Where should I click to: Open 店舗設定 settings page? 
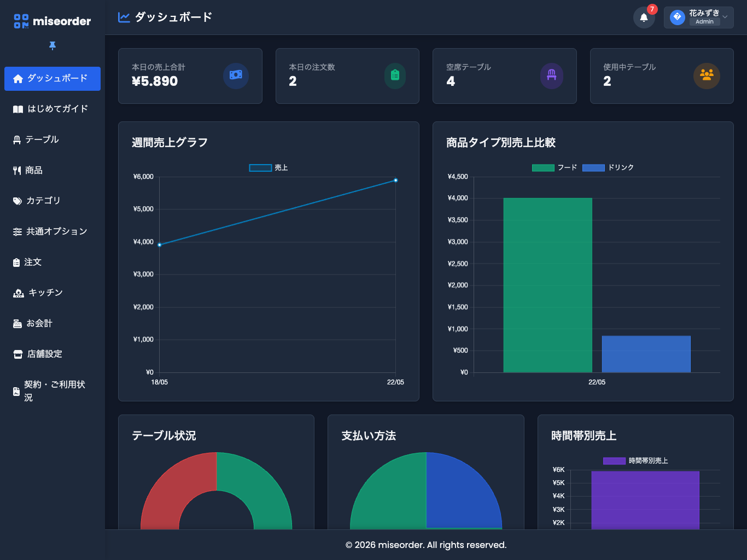click(x=52, y=354)
